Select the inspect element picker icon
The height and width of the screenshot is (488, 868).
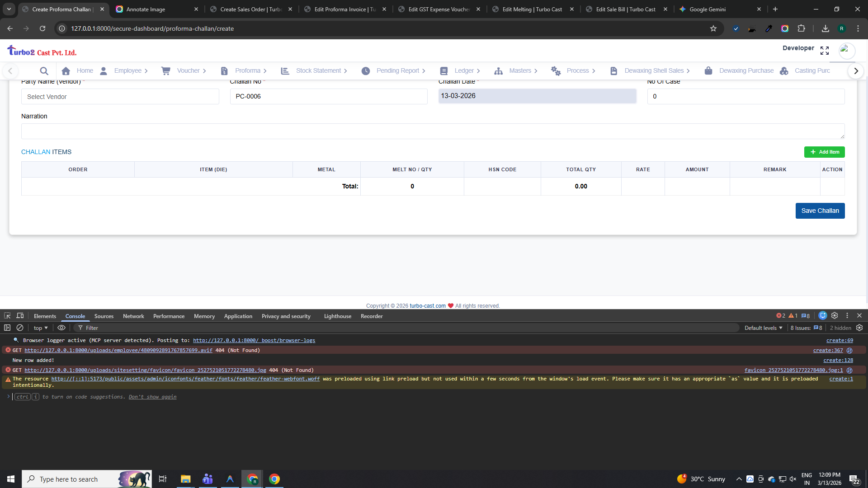click(7, 316)
